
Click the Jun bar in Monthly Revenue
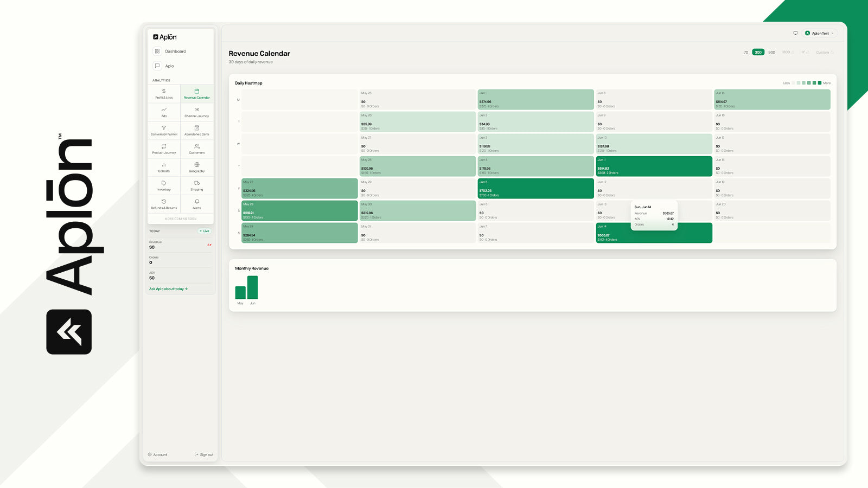(252, 287)
